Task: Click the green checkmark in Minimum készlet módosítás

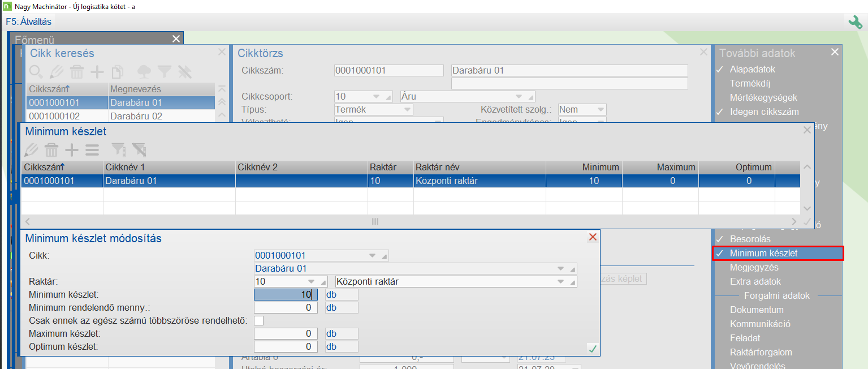Action: 593,349
